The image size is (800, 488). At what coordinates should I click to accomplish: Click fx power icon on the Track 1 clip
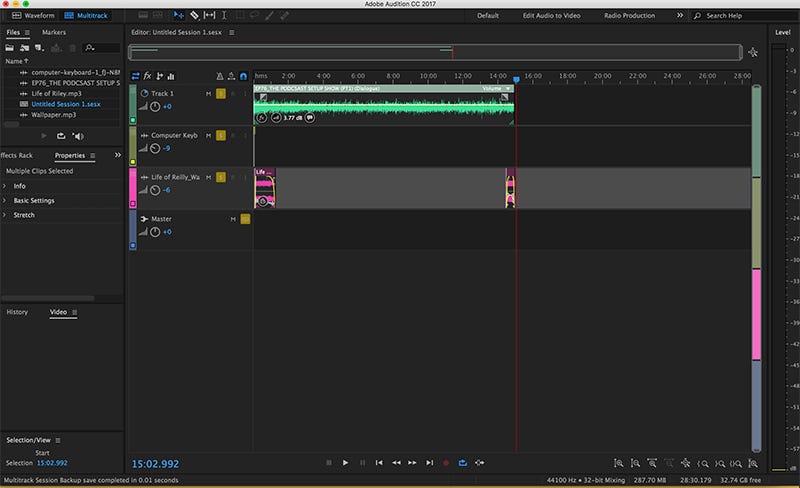point(261,117)
